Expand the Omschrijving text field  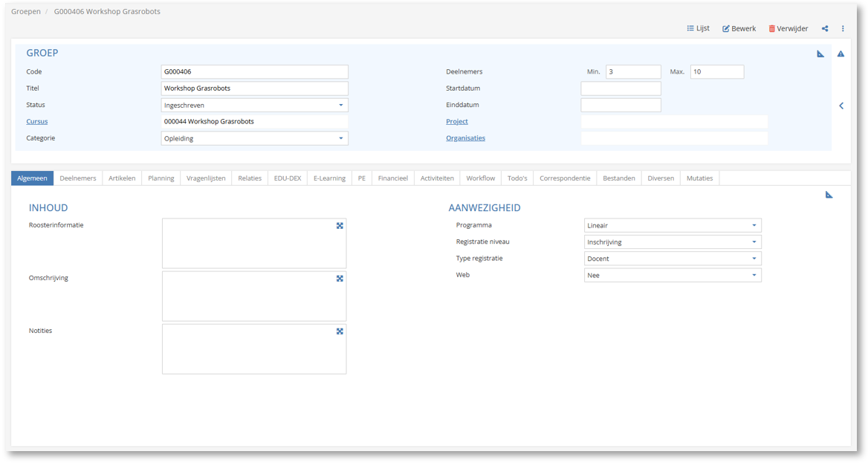coord(340,279)
